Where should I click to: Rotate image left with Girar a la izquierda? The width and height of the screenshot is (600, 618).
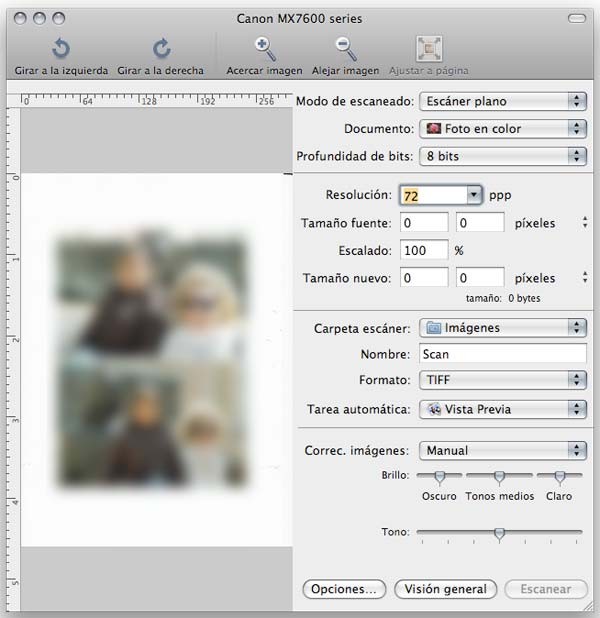pos(61,57)
